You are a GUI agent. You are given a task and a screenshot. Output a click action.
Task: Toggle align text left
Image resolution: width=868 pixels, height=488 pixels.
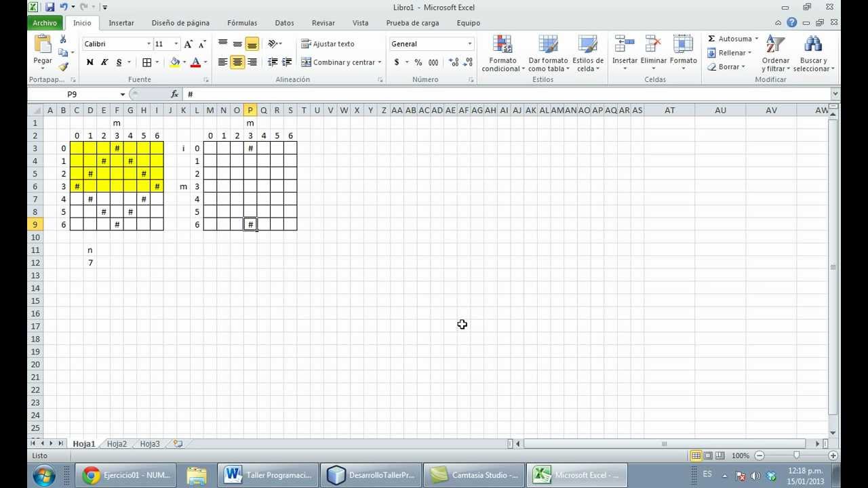(222, 62)
